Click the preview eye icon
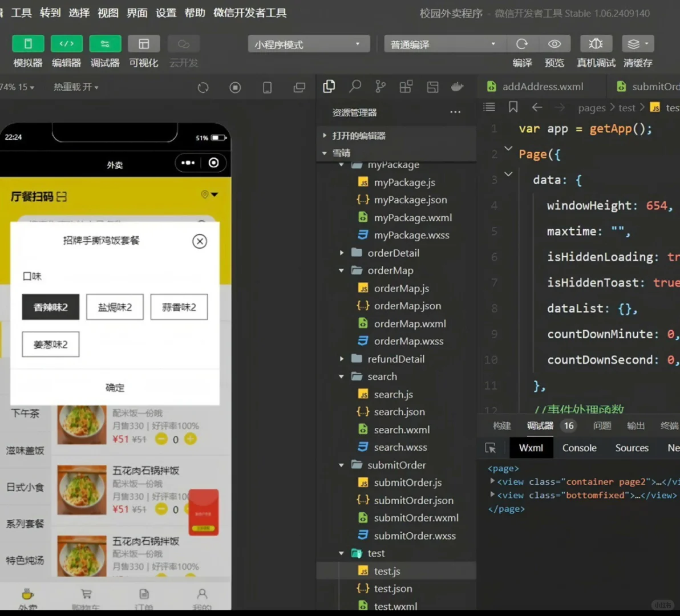Viewport: 680px width, 616px height. point(554,44)
